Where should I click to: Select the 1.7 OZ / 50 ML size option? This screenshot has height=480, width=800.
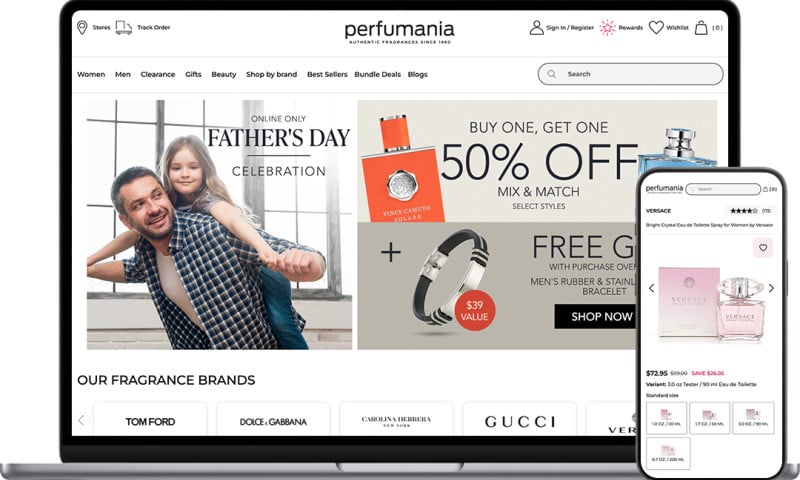coord(710,418)
